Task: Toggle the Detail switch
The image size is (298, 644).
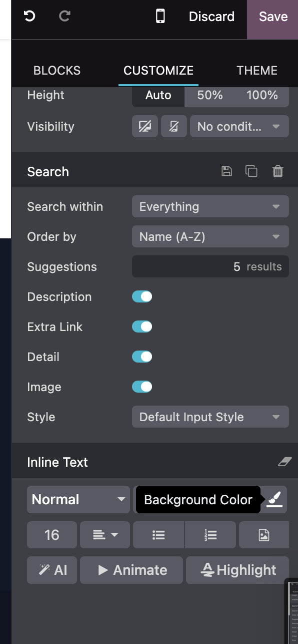Action: click(x=142, y=357)
